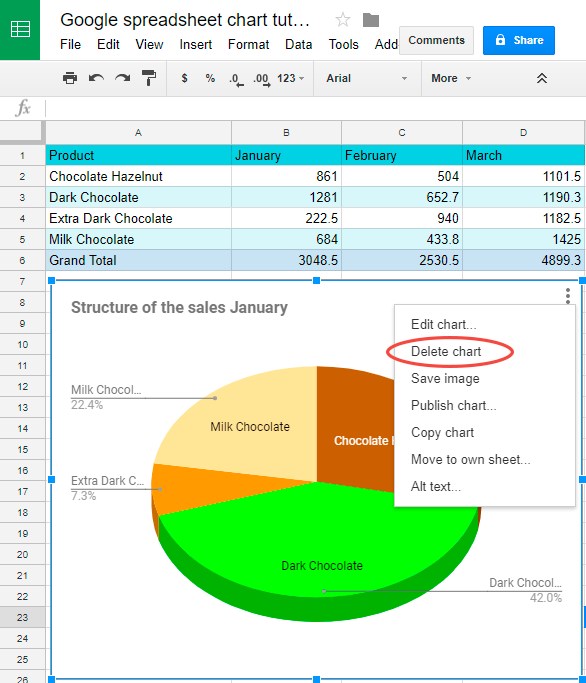586x683 pixels.
Task: Click the blue Share button
Action: [518, 41]
